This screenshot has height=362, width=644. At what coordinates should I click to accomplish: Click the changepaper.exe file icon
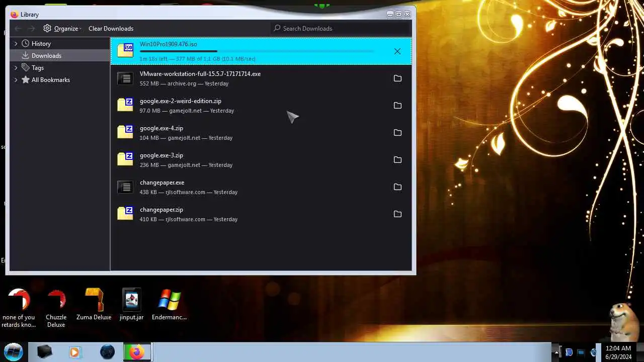coord(125,187)
